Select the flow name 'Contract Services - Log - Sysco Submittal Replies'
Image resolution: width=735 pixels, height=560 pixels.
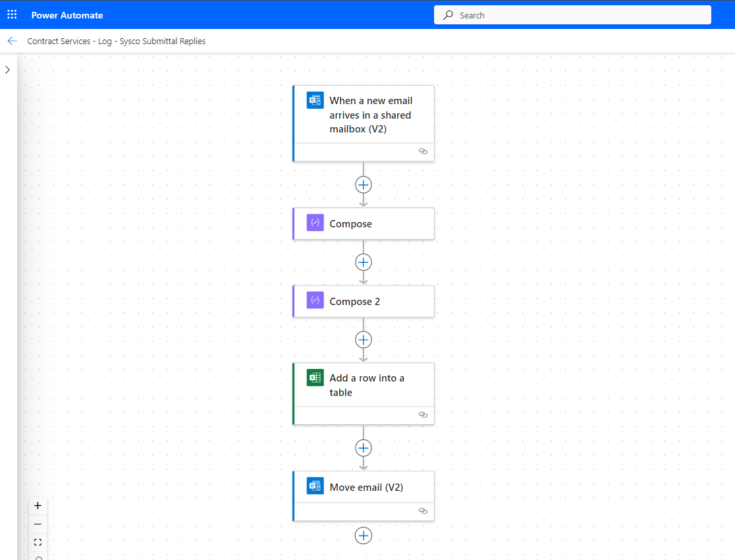pyautogui.click(x=117, y=42)
